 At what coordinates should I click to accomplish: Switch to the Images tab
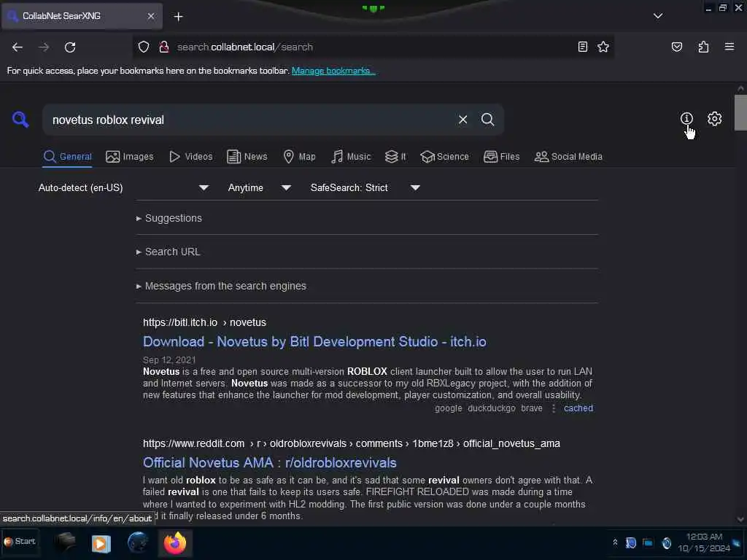tap(130, 157)
